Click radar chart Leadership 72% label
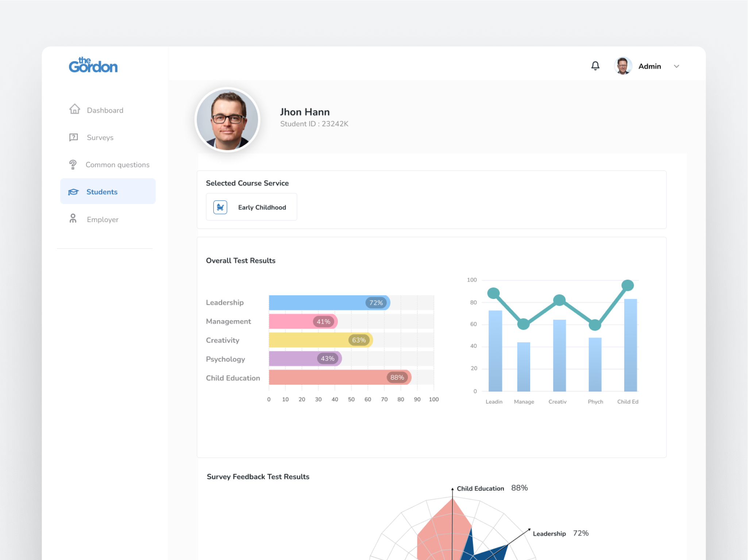Image resolution: width=748 pixels, height=560 pixels. (x=561, y=533)
